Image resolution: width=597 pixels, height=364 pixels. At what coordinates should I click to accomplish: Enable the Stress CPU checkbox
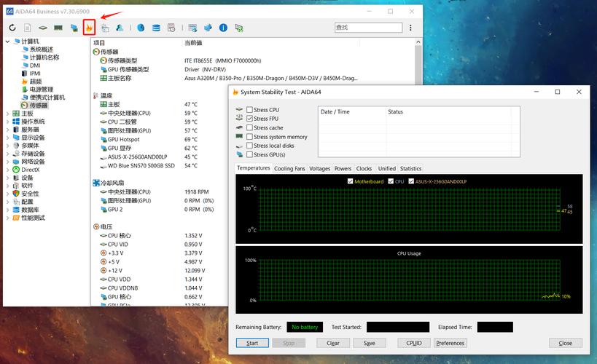point(250,110)
